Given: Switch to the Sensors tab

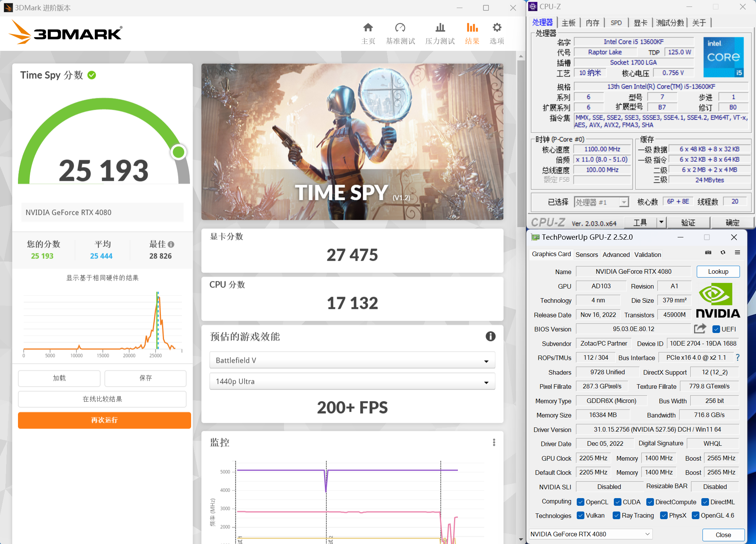Looking at the screenshot, I should (x=587, y=254).
